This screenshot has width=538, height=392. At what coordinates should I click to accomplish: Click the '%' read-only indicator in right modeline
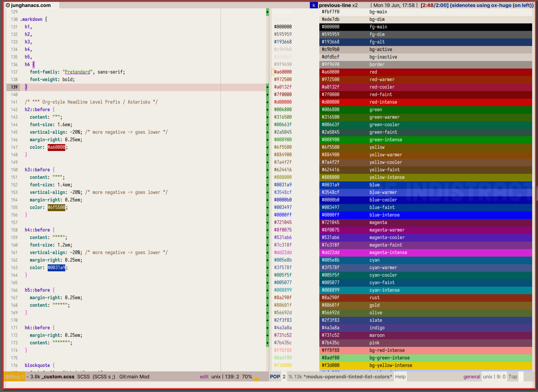click(x=291, y=377)
